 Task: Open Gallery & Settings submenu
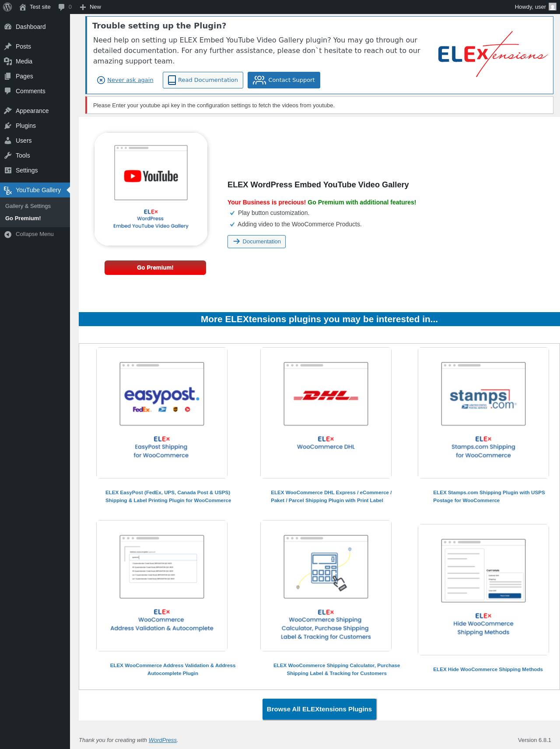click(x=28, y=206)
